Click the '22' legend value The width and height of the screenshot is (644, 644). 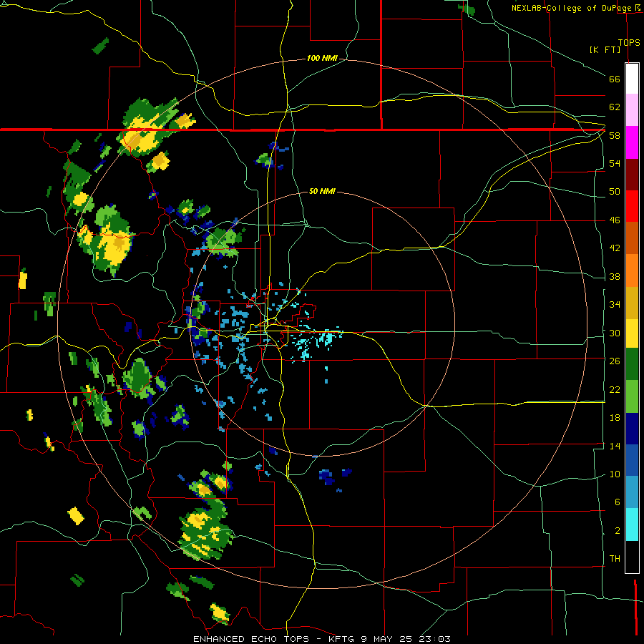pos(615,389)
